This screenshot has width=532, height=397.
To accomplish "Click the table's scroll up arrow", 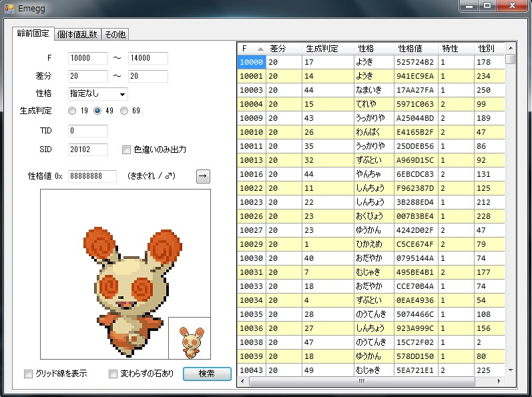I will 511,48.
